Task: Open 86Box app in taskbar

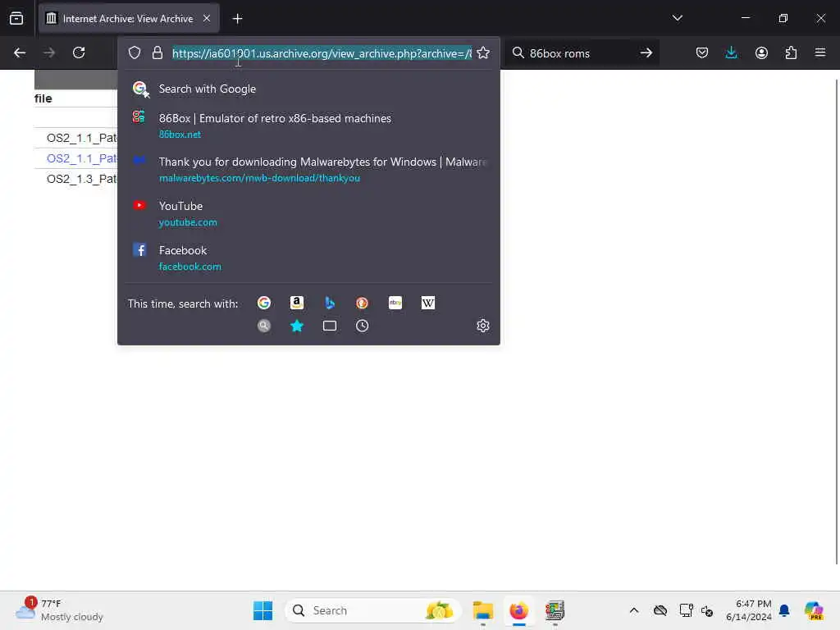Action: click(x=555, y=610)
